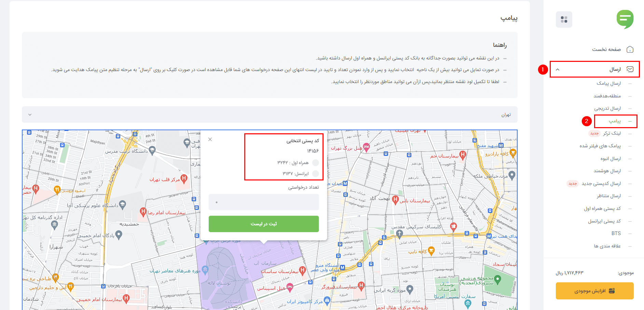Click بیمارستان فیروزگر hospital marker

point(361,286)
